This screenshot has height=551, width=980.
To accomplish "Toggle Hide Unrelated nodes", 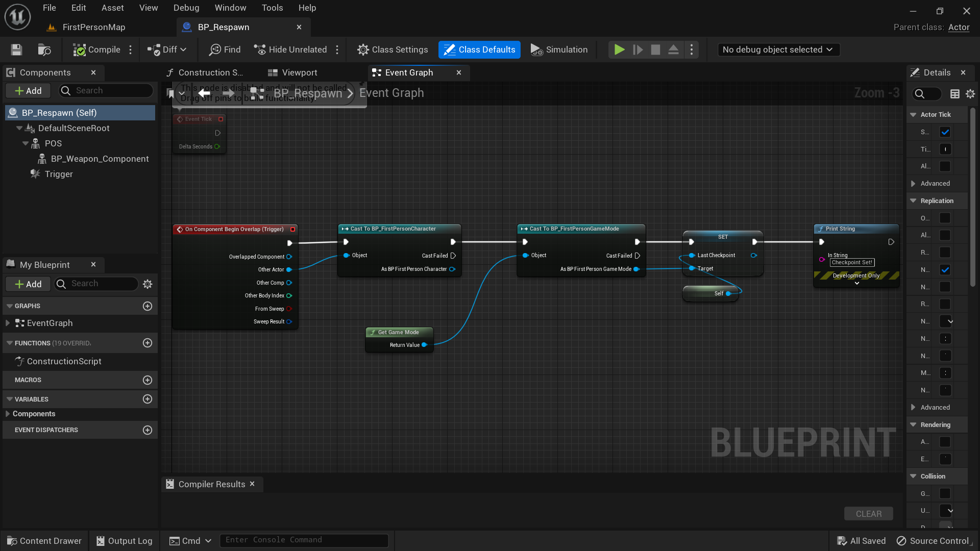I will tap(290, 49).
